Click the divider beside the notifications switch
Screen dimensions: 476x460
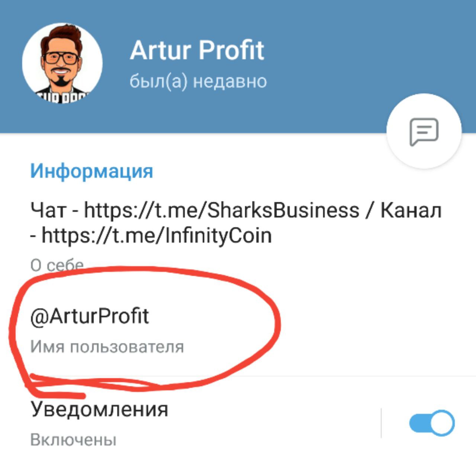coord(381,423)
